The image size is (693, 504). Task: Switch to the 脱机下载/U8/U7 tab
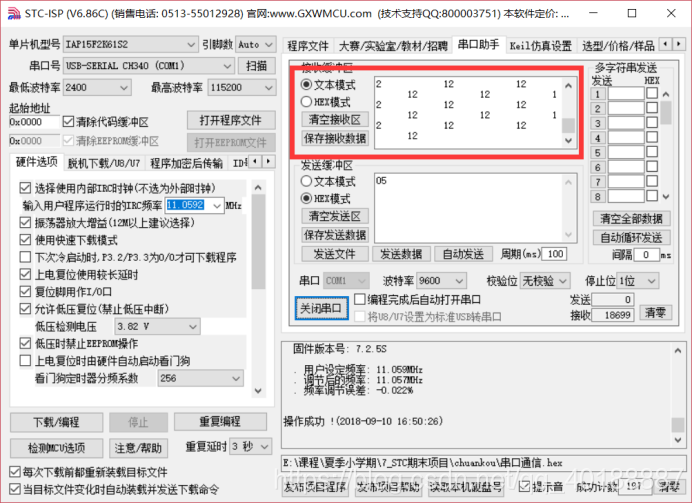coord(104,164)
